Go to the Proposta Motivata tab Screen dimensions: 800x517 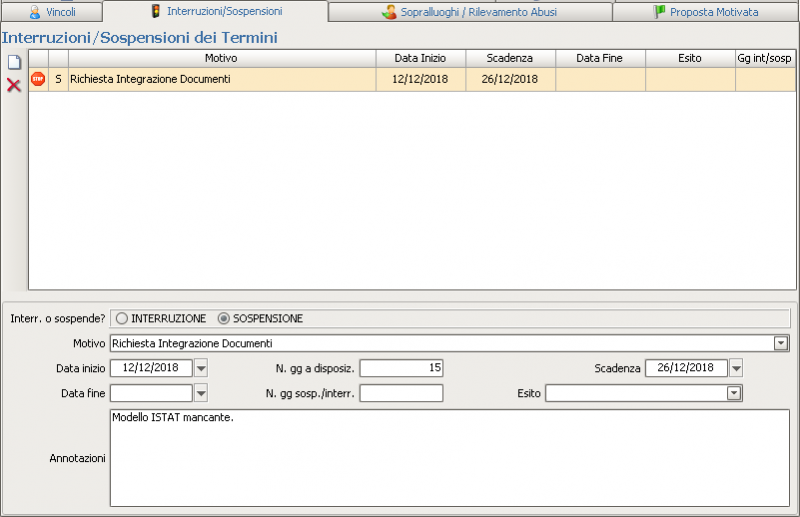(706, 12)
